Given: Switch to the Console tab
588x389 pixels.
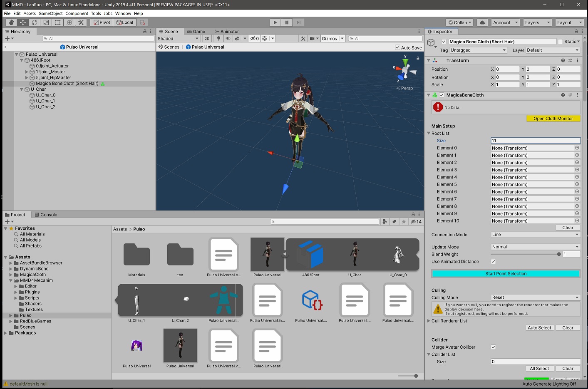Looking at the screenshot, I should 46,215.
